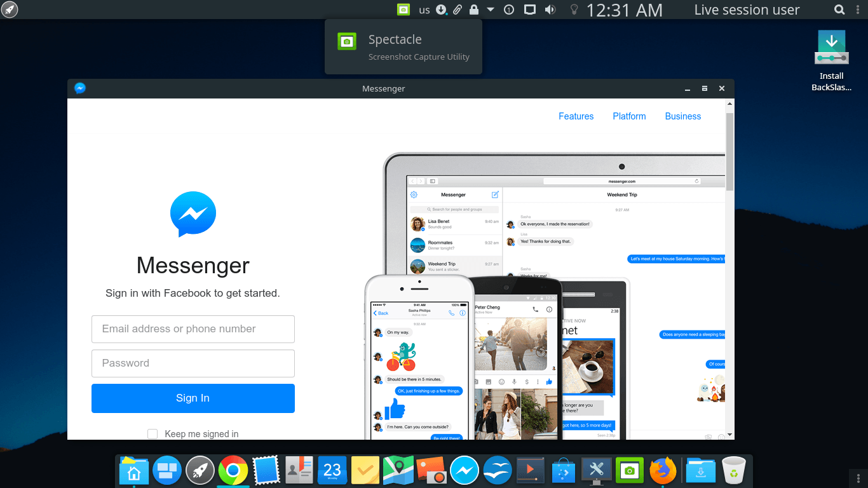
Task: Open the Downloads folder in the dock
Action: tap(701, 471)
